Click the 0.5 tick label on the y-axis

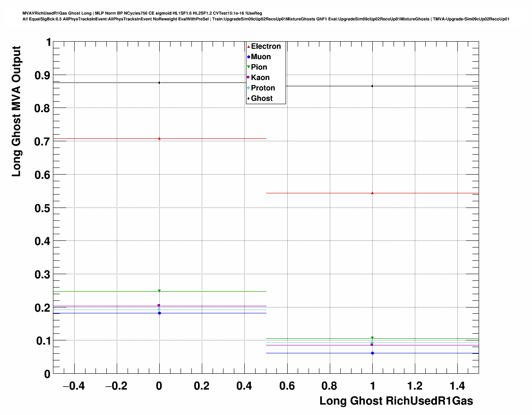tap(43, 208)
